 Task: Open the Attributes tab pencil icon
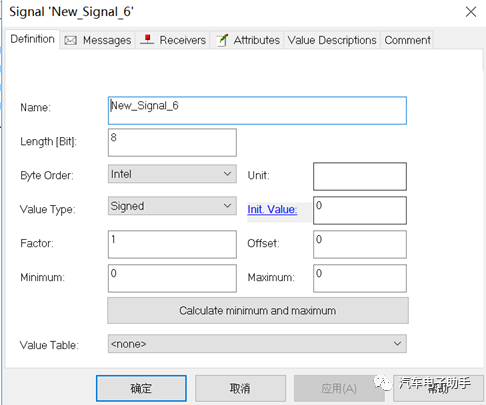point(222,40)
